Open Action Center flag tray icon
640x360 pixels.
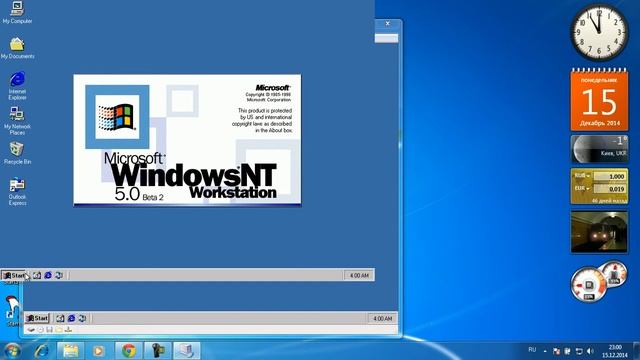pyautogui.click(x=556, y=351)
